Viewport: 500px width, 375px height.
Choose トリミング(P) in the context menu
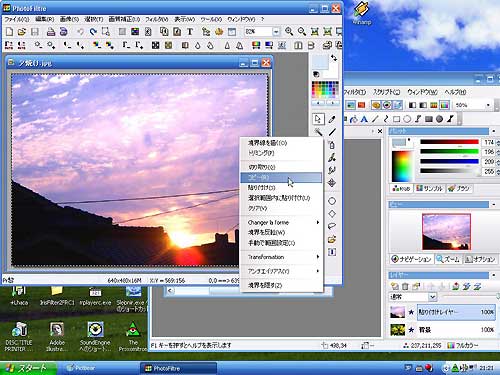281,153
